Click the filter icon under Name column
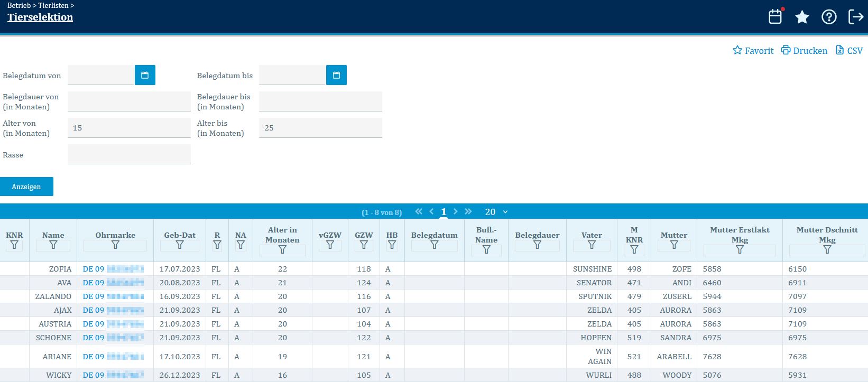The height and width of the screenshot is (382, 868). (53, 245)
